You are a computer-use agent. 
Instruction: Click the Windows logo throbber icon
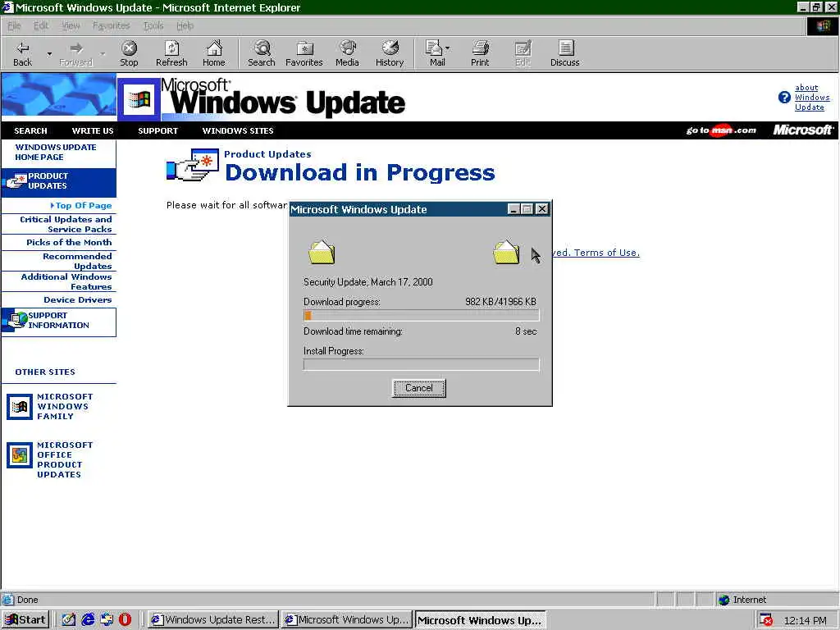click(x=822, y=26)
